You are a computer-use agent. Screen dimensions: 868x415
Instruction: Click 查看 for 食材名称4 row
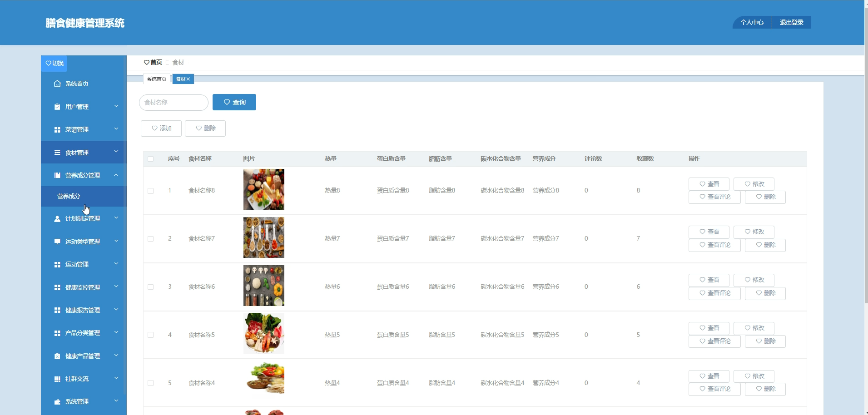(x=709, y=376)
